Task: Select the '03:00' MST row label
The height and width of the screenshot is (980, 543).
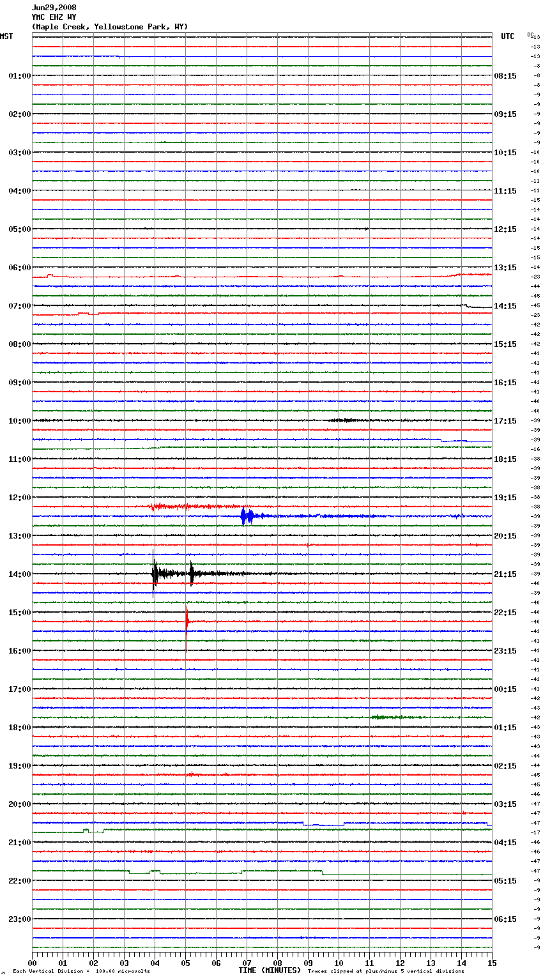Action: click(20, 153)
